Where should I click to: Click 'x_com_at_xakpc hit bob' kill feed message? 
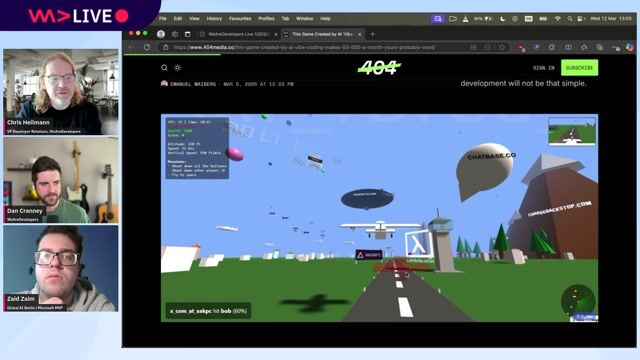208,311
